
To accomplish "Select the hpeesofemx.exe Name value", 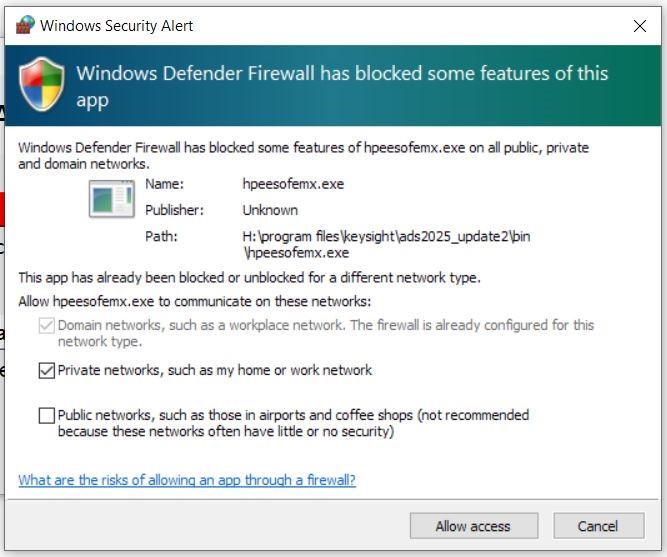I will (293, 184).
